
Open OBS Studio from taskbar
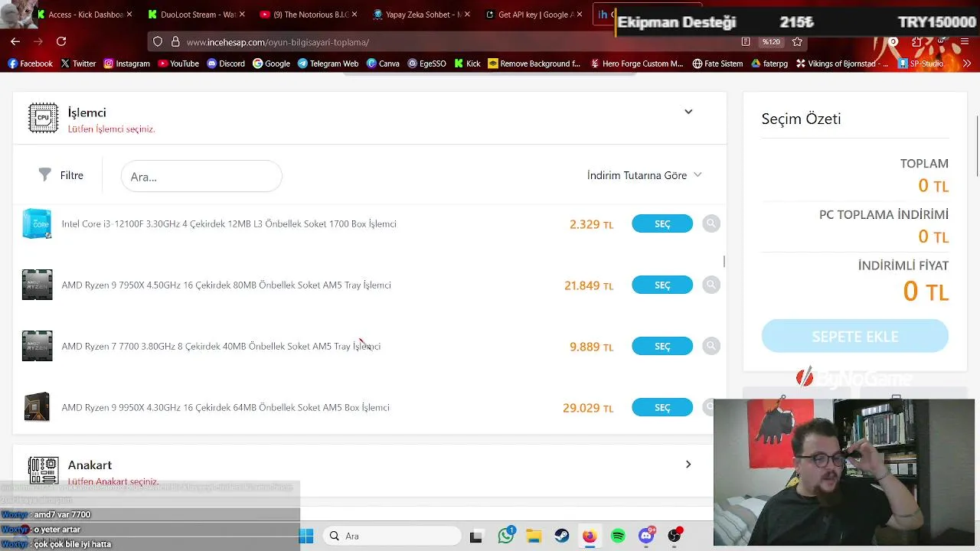click(675, 536)
